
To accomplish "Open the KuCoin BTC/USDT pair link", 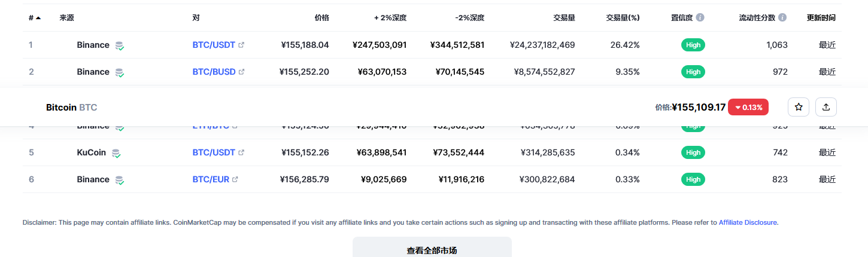I will click(214, 152).
